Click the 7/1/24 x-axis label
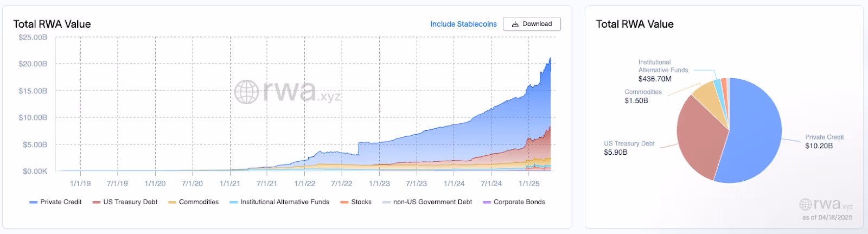The width and height of the screenshot is (868, 234). (491, 184)
